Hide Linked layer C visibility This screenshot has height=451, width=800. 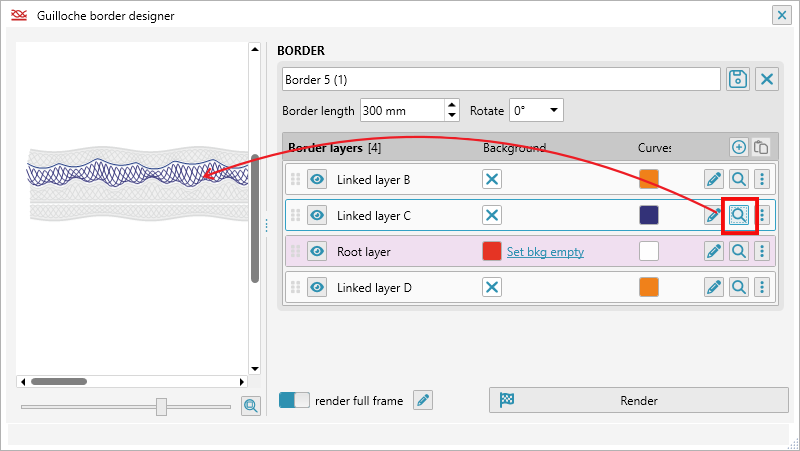click(x=317, y=215)
